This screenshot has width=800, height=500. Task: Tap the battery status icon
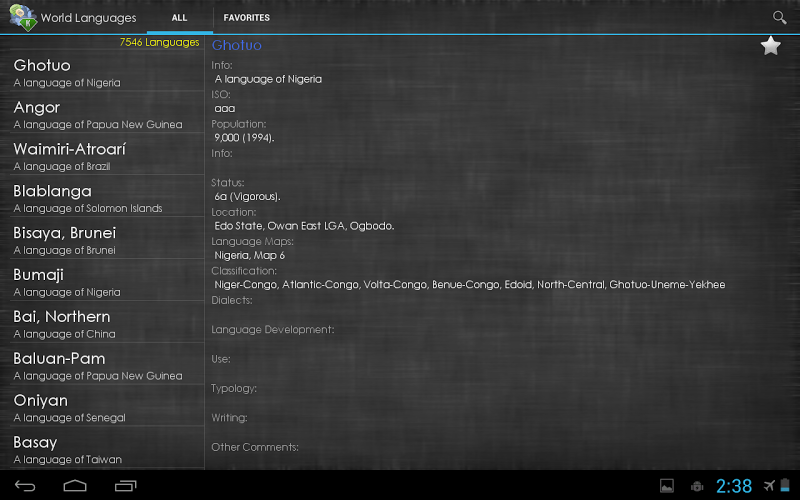coord(785,485)
